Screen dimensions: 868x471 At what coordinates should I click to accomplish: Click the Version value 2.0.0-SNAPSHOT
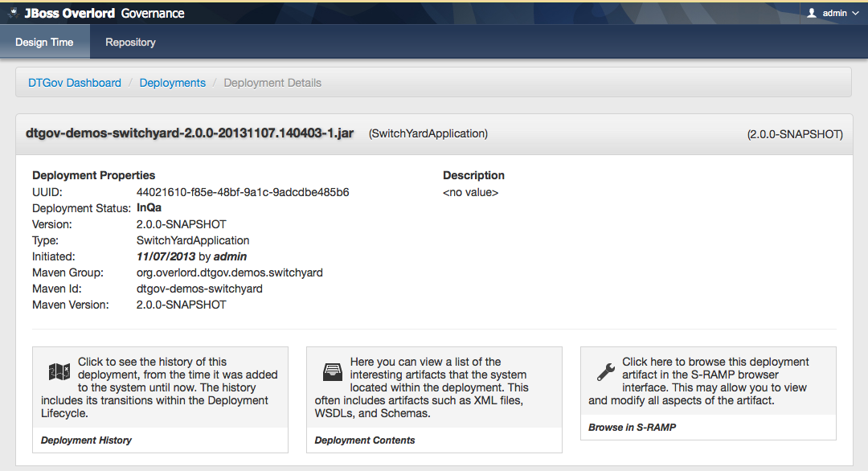pos(182,224)
